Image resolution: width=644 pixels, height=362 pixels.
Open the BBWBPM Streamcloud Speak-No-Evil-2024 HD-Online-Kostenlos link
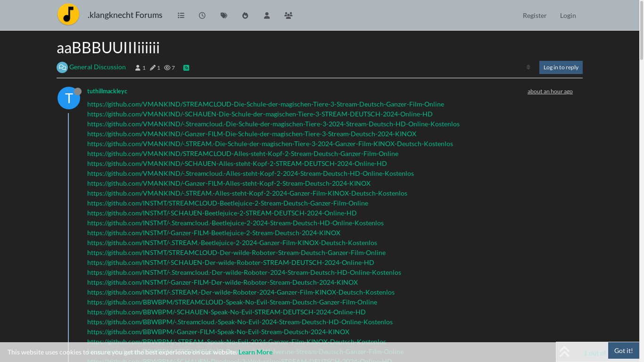pyautogui.click(x=240, y=322)
